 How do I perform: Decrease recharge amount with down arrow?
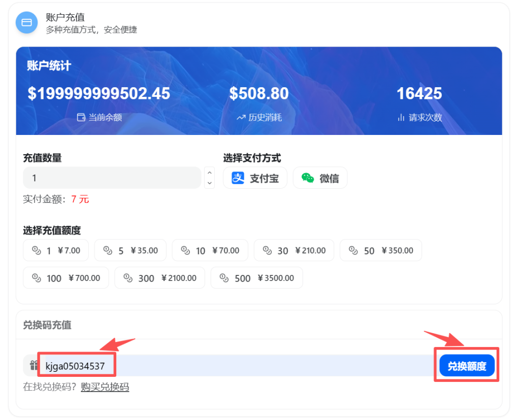[x=209, y=183]
